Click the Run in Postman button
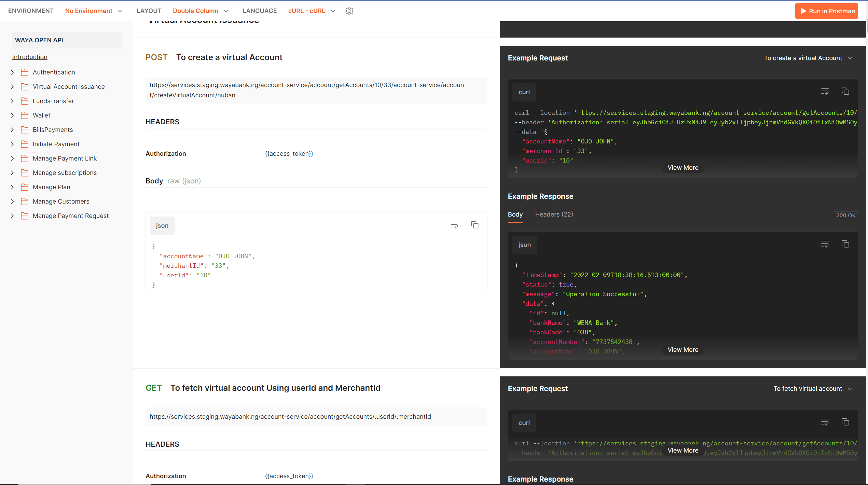This screenshot has height=485, width=868. [827, 11]
